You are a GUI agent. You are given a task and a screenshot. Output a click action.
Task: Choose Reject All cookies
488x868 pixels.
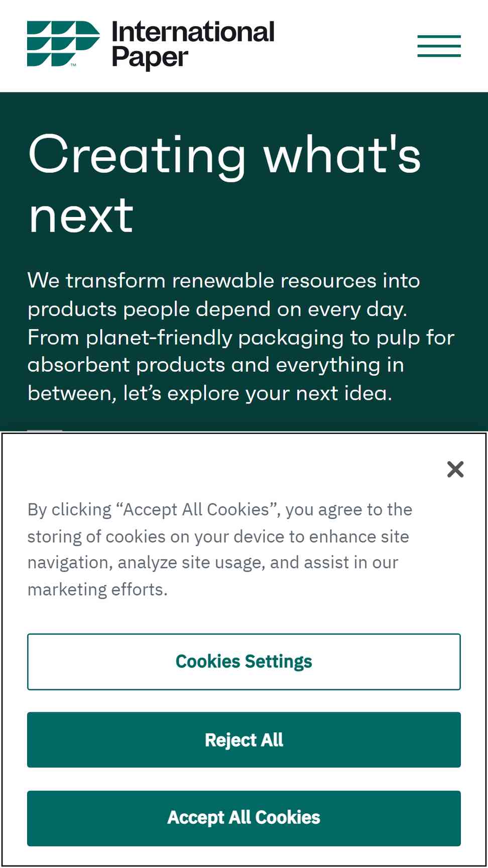coord(244,740)
